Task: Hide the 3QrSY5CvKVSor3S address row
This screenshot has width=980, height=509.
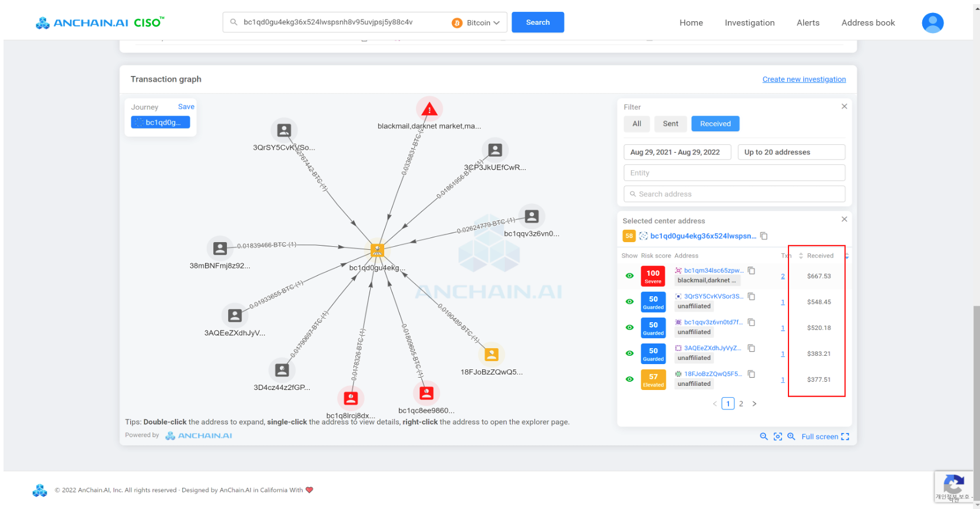Action: click(629, 302)
